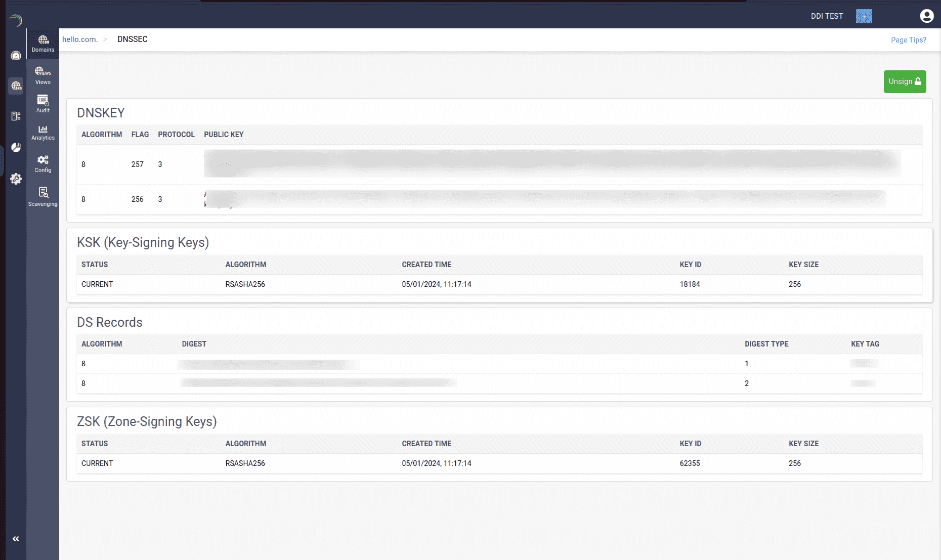Open the user profile avatar
The image size is (941, 560).
coord(927,16)
